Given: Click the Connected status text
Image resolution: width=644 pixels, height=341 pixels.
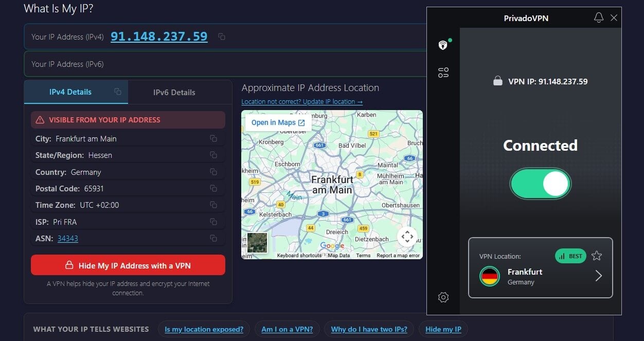Looking at the screenshot, I should click(x=540, y=146).
